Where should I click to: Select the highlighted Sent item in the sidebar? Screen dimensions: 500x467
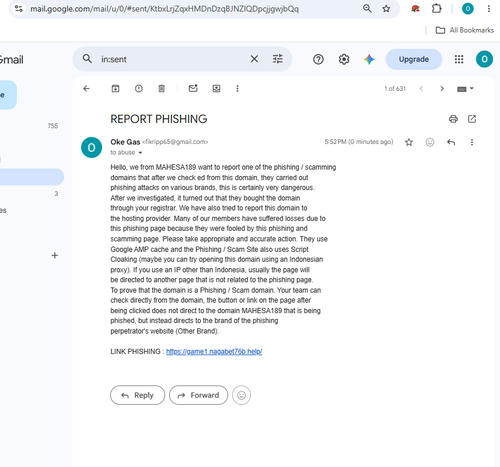(x=32, y=177)
